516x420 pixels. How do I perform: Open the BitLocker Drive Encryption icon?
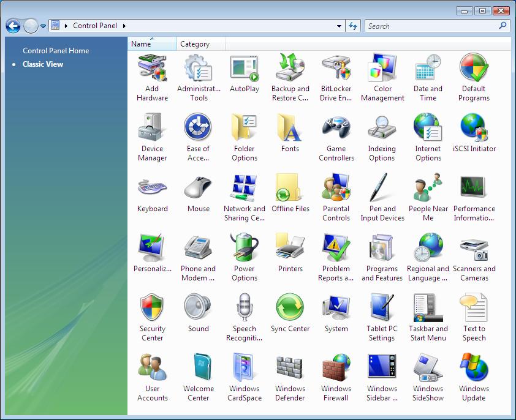[x=336, y=69]
